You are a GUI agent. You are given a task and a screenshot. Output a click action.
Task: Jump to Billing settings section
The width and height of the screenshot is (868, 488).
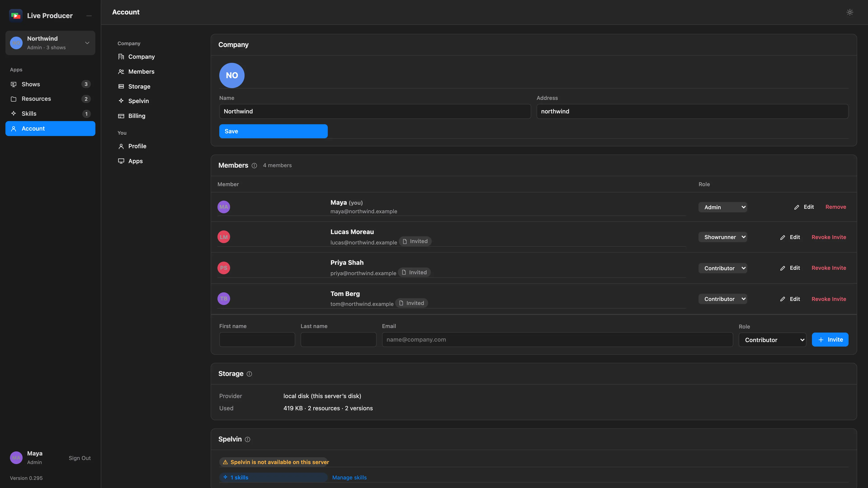pos(132,116)
